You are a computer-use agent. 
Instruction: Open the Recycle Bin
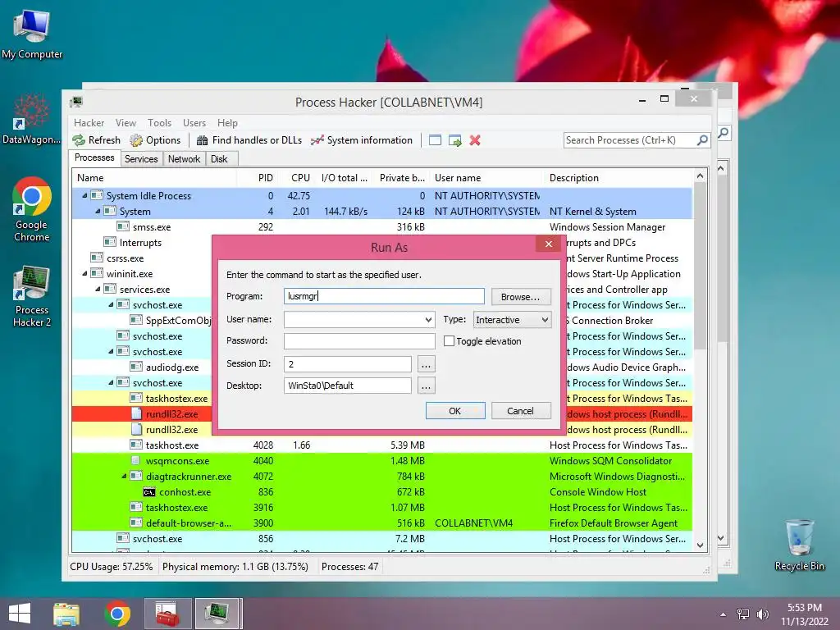[x=799, y=545]
